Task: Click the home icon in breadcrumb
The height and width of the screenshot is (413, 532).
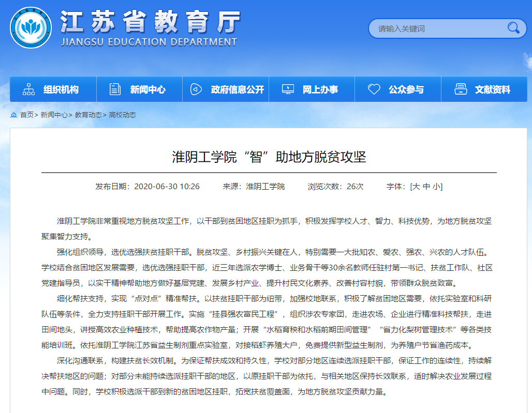Action: (x=13, y=115)
